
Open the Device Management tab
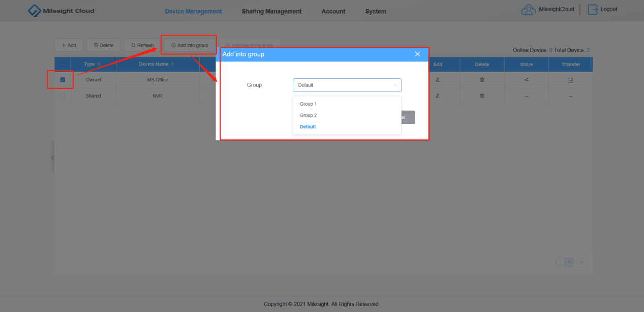193,11
